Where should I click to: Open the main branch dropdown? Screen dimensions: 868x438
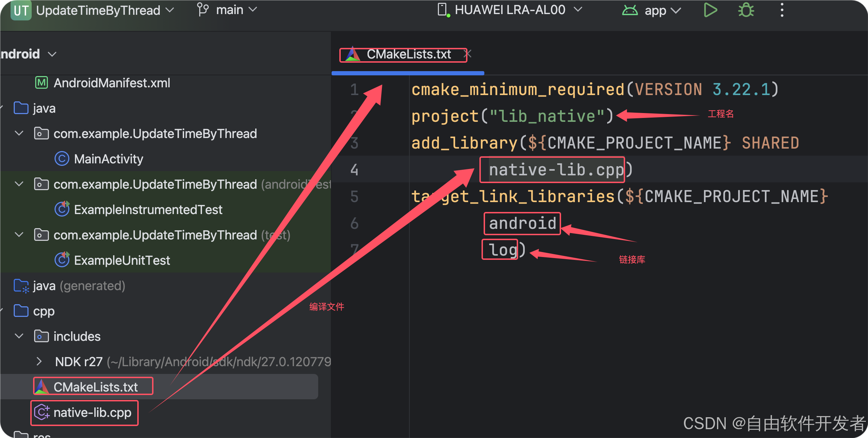coord(236,10)
